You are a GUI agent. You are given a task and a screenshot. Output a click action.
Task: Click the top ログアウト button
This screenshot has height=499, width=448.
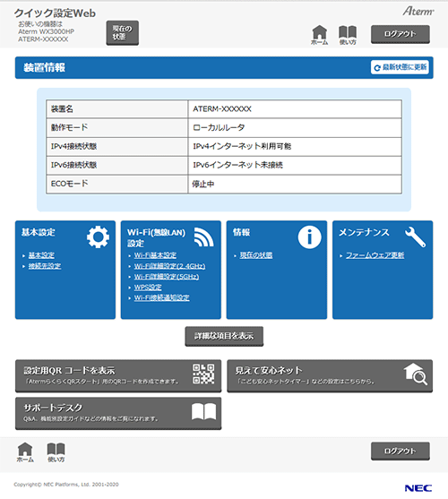tap(401, 34)
